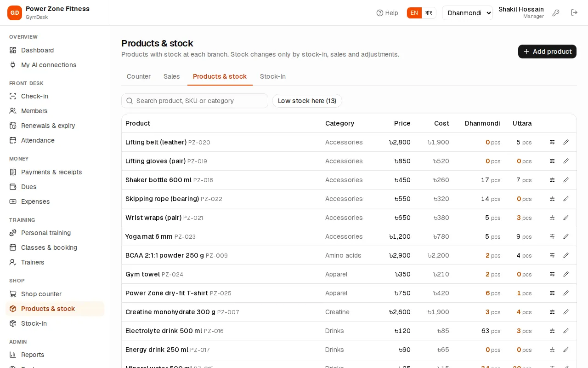This screenshot has width=588, height=368.
Task: Go to Dashboard in sidebar
Action: pos(55,50)
